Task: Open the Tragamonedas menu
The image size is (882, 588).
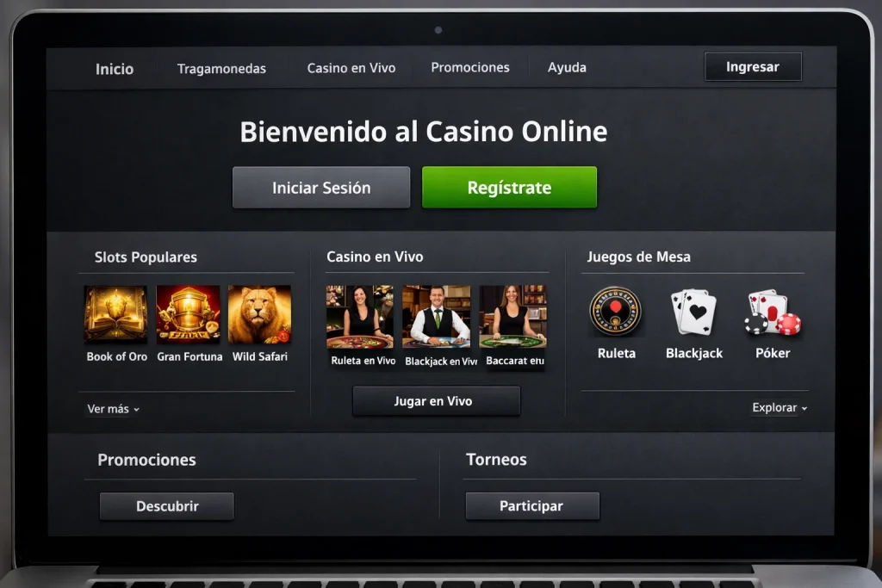Action: click(x=221, y=69)
